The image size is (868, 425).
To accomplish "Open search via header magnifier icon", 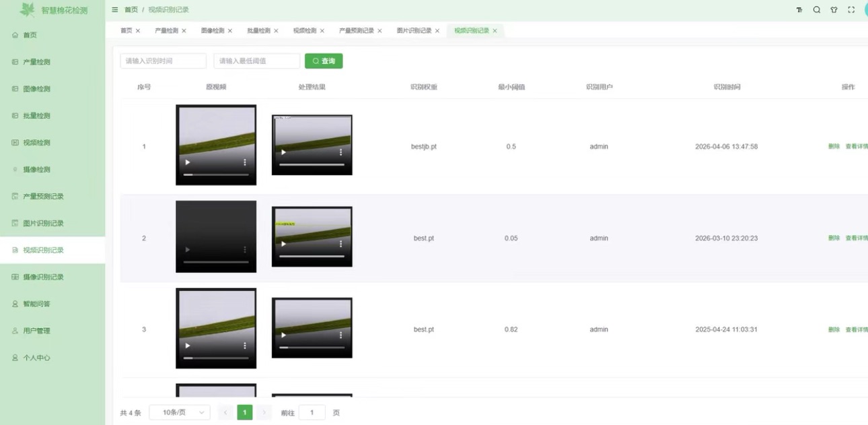I will (816, 10).
